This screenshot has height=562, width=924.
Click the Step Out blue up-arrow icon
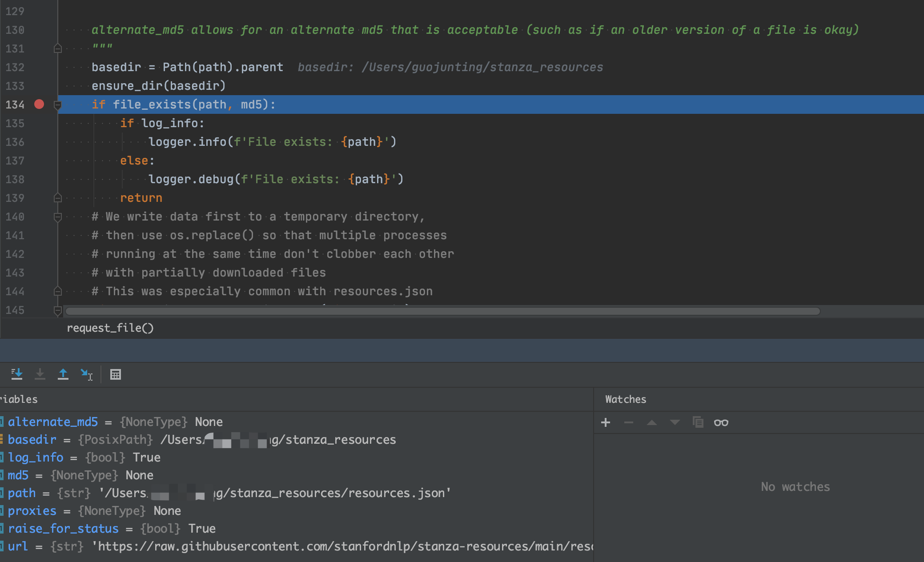click(63, 374)
